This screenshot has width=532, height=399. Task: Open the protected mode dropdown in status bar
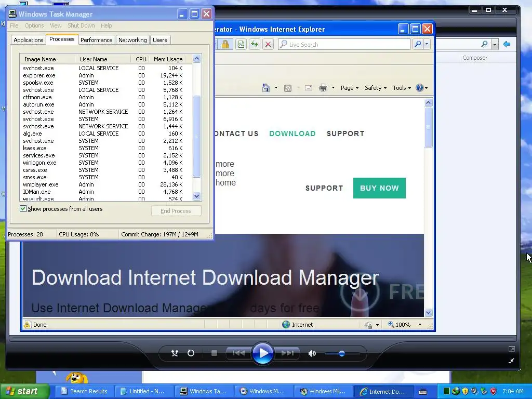point(377,325)
